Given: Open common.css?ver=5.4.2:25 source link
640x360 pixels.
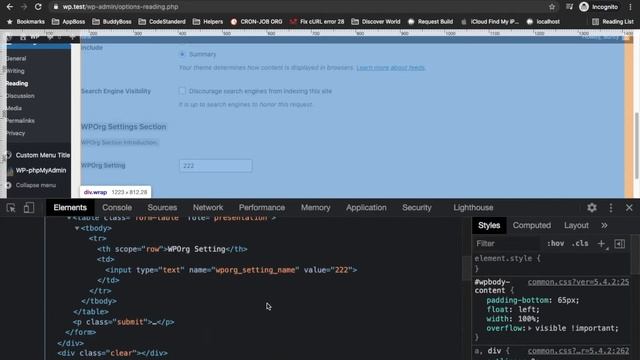Looking at the screenshot, I should pyautogui.click(x=578, y=282).
